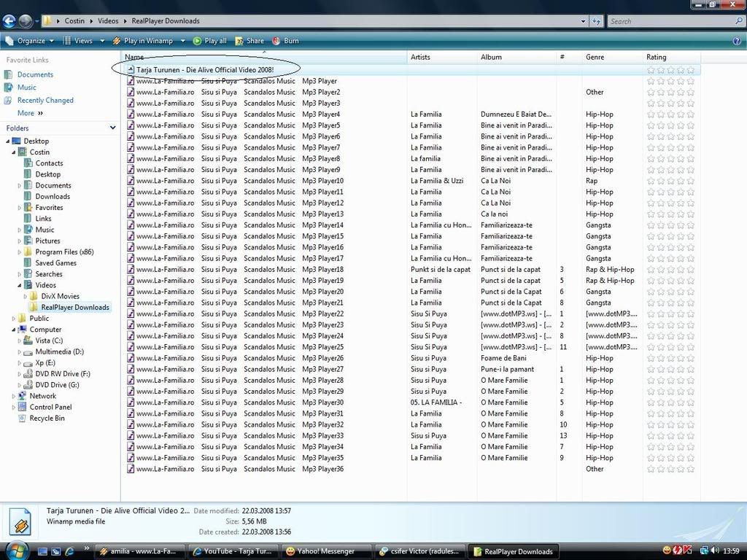Rate the Tarja Turunen file five stars

click(690, 70)
